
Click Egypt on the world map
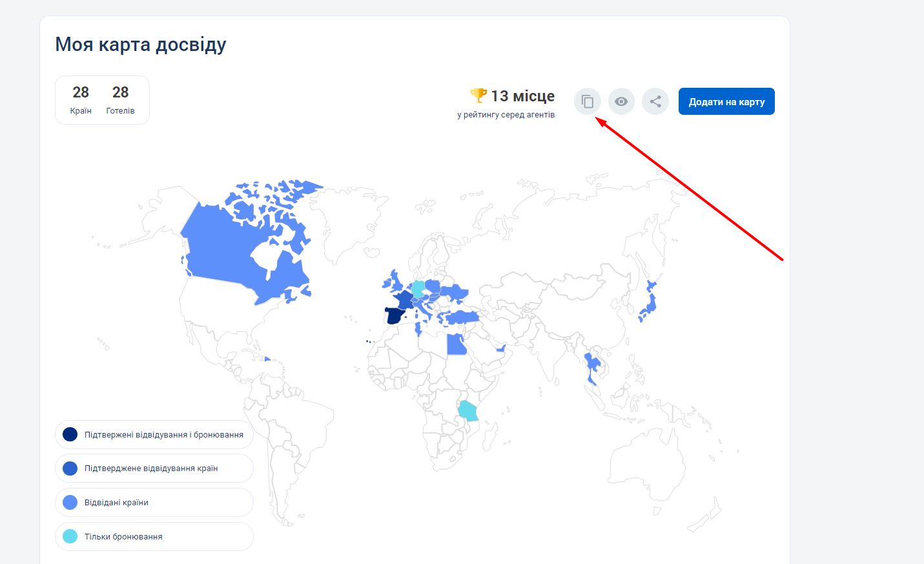(456, 345)
